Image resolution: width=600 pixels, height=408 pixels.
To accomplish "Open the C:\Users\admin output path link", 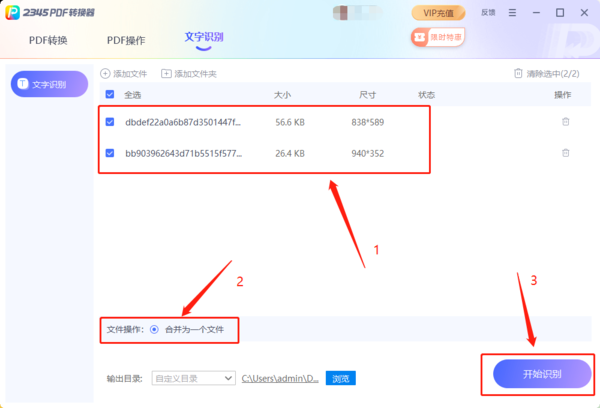I will (x=280, y=379).
